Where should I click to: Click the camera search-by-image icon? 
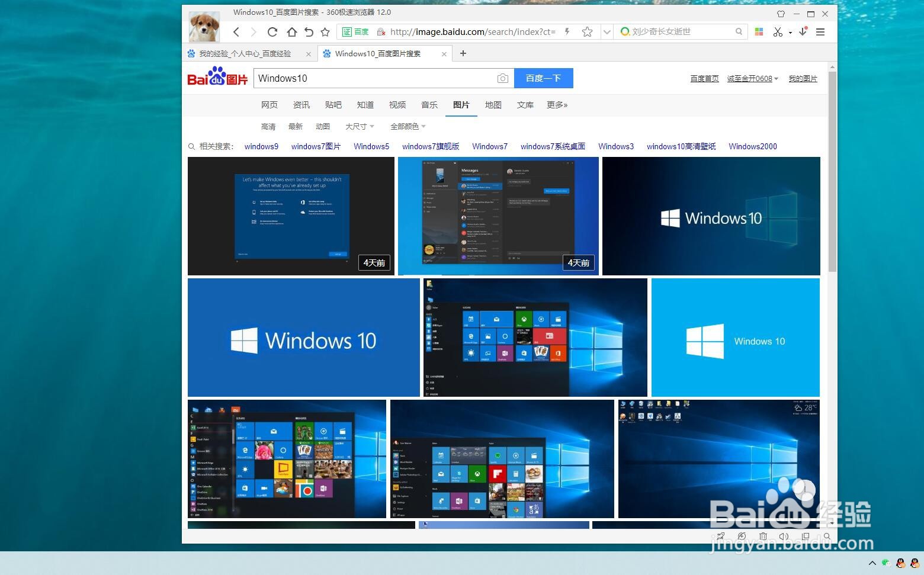point(502,78)
